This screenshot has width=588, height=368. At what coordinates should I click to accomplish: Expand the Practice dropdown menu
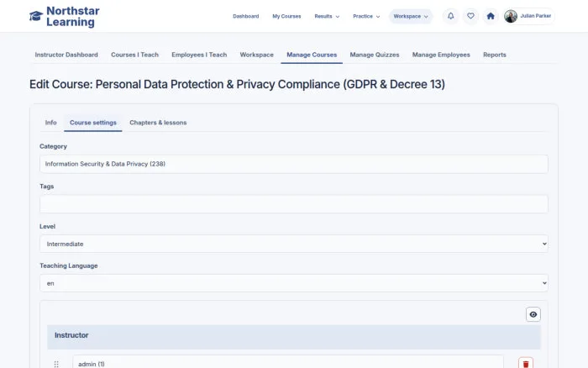(366, 16)
